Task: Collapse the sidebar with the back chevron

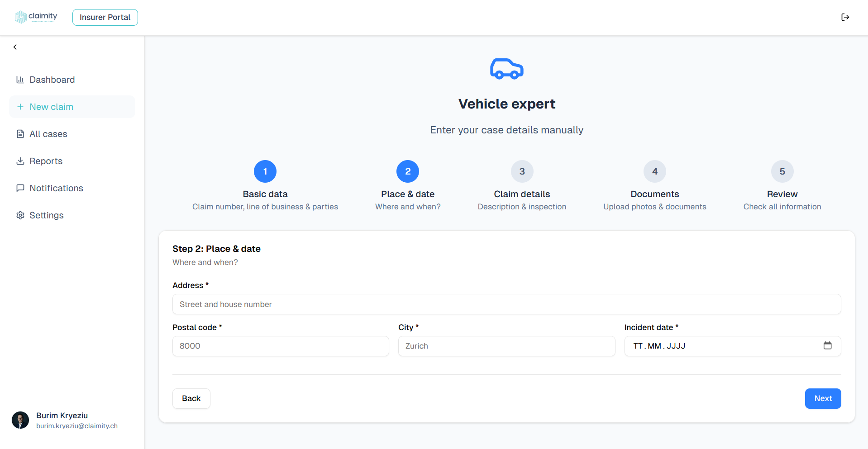Action: 15,47
